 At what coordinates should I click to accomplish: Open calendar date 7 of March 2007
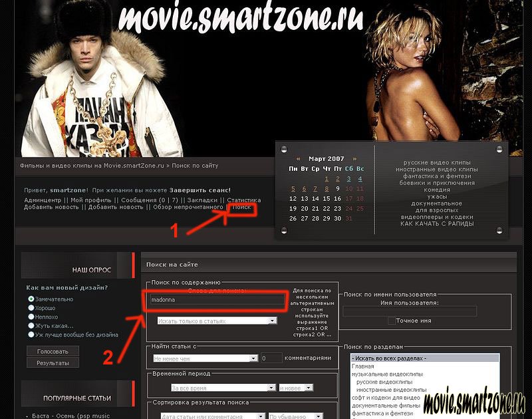[315, 189]
